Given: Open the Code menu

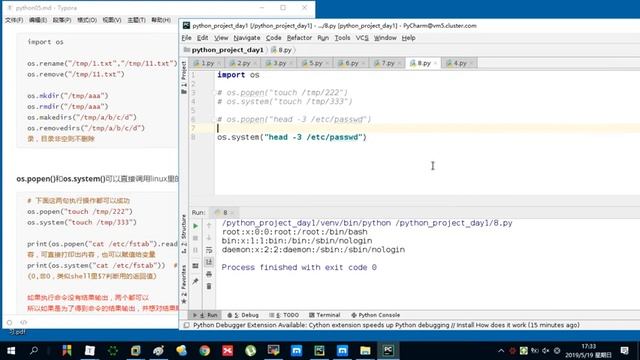Looking at the screenshot, I should (x=273, y=38).
